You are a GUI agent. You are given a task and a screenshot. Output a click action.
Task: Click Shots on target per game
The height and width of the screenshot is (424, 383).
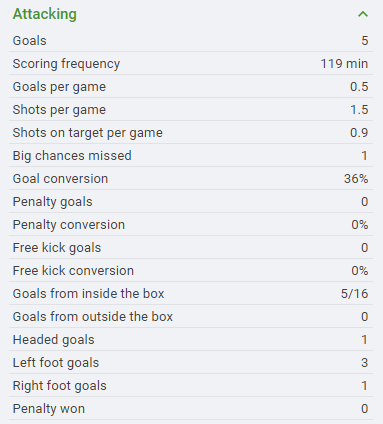(x=87, y=133)
